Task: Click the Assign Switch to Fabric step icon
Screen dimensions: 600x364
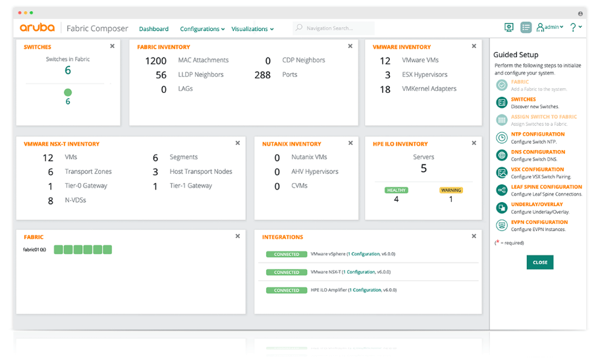Action: click(x=502, y=120)
